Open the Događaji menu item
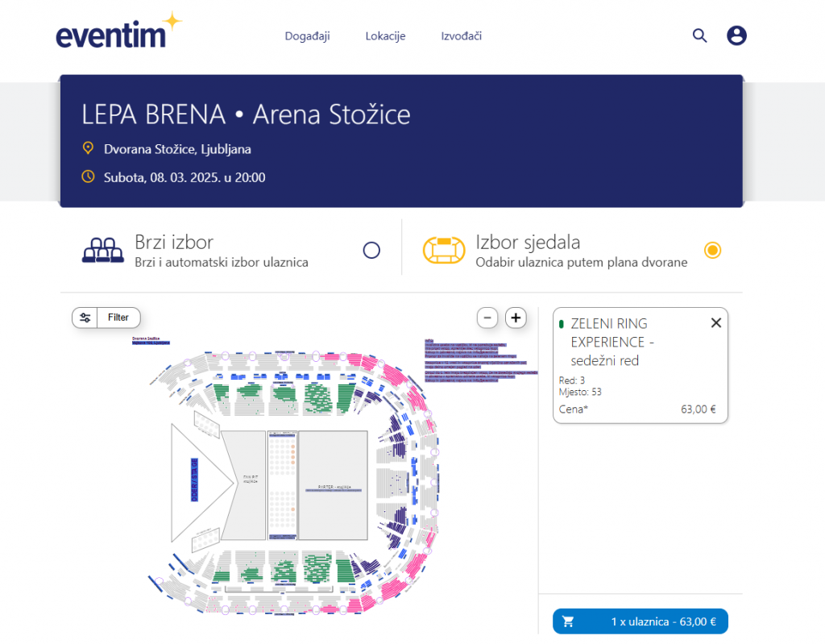The height and width of the screenshot is (644, 825). (x=307, y=35)
